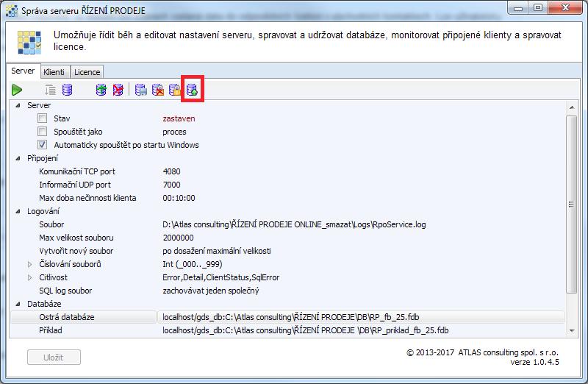Select the Vytvořit nový soubor row label

pyautogui.click(x=76, y=251)
